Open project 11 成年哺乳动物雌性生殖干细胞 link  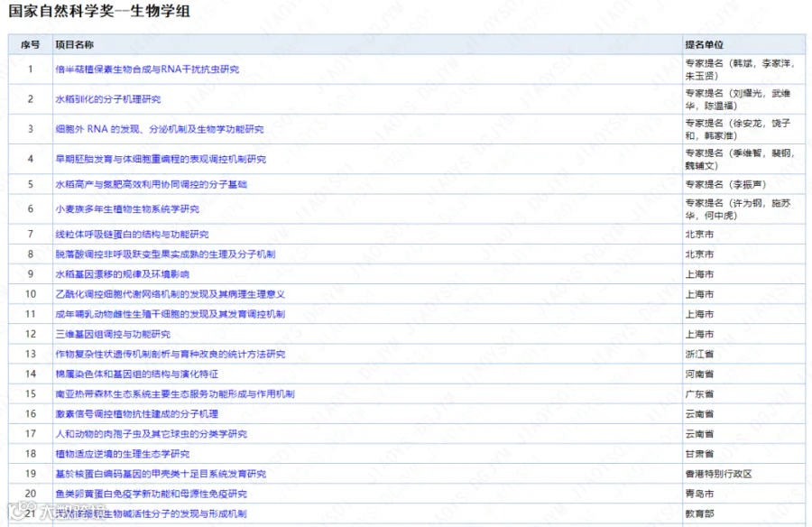170,315
